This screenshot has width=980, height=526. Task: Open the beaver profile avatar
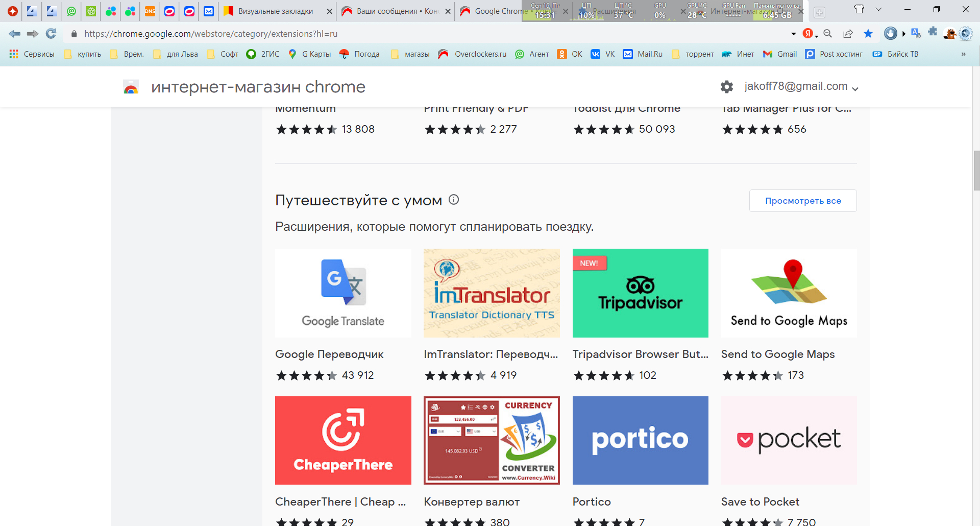950,34
